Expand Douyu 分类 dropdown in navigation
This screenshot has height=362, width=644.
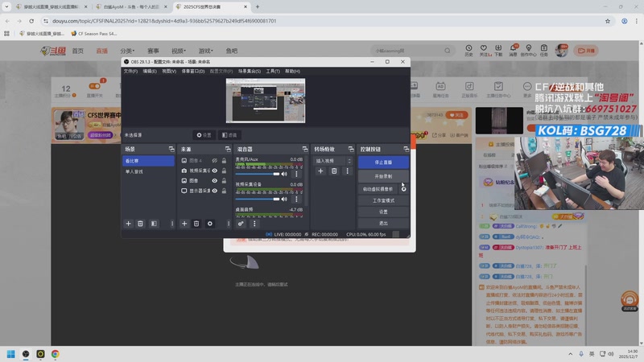(127, 51)
